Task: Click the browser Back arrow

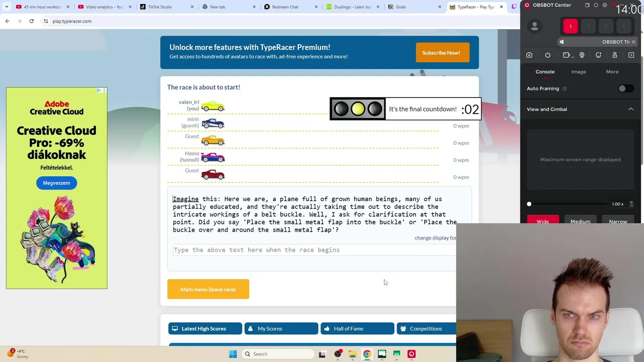Action: click(7, 21)
